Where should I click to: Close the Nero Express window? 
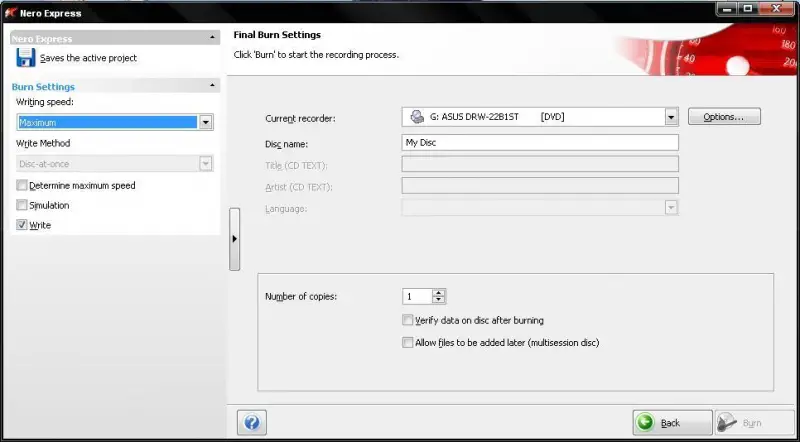click(777, 9)
